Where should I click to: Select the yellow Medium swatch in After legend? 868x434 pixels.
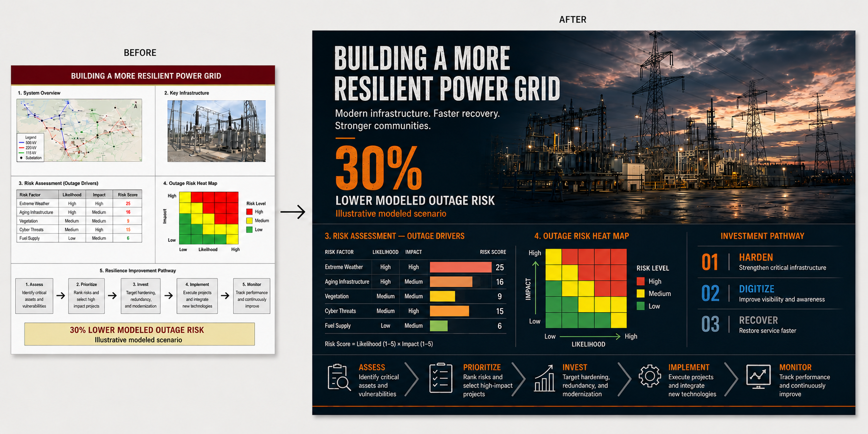coord(640,294)
